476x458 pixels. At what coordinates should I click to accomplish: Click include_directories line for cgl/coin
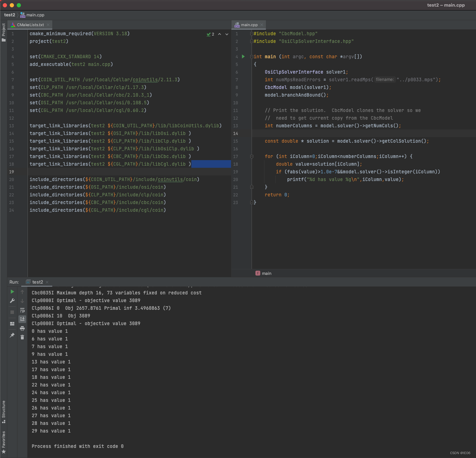pyautogui.click(x=98, y=210)
